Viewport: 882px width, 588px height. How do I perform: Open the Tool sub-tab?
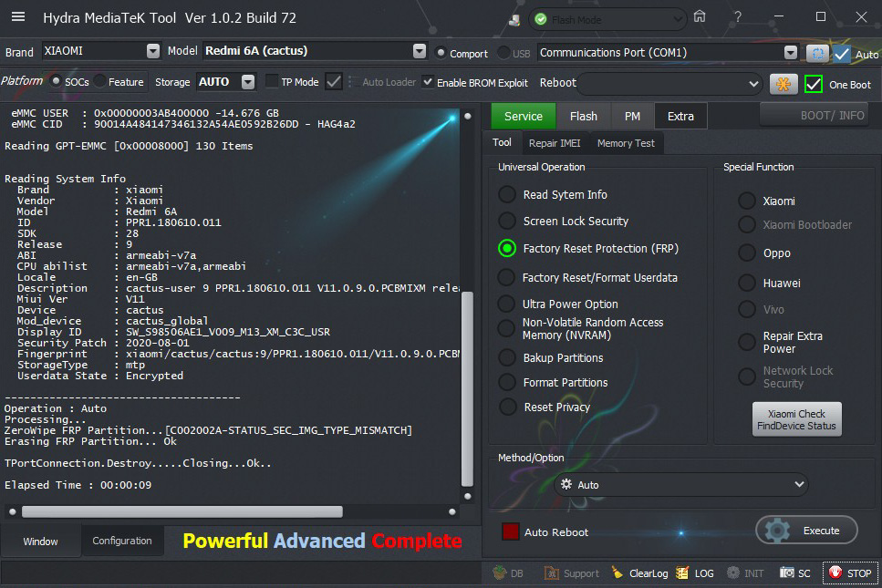pyautogui.click(x=503, y=143)
